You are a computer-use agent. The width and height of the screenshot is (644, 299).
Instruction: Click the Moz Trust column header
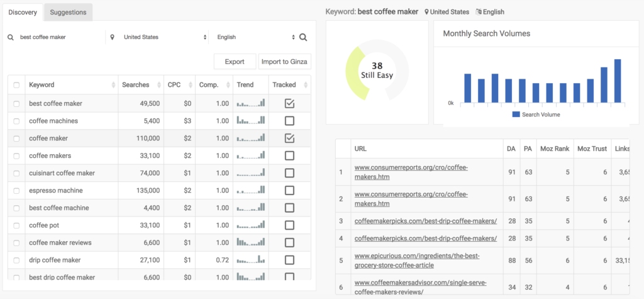tap(592, 149)
